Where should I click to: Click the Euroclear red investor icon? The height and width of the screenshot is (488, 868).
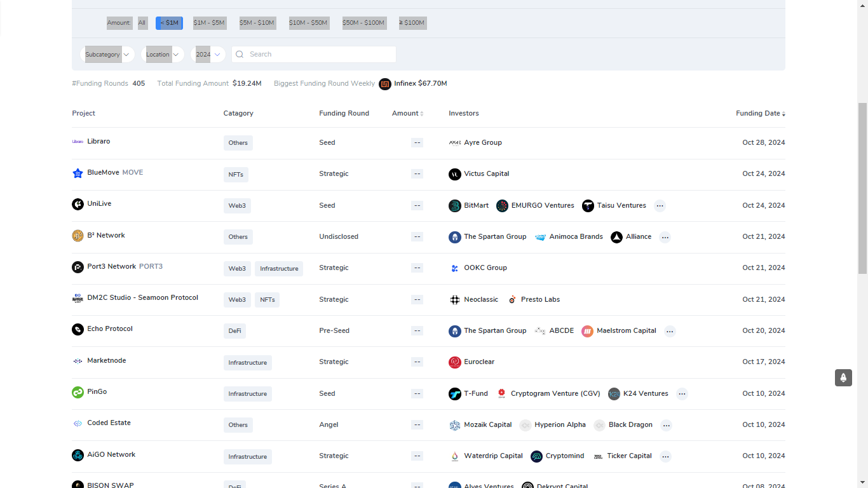tap(455, 362)
